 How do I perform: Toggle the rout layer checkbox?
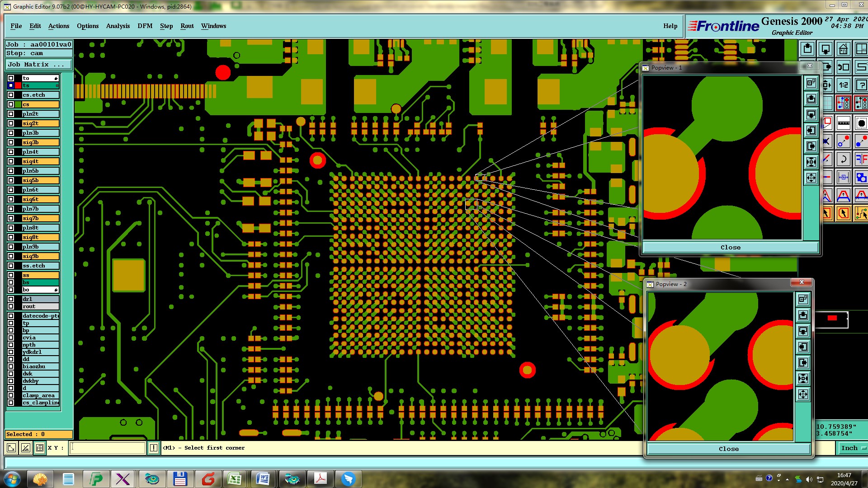click(11, 306)
